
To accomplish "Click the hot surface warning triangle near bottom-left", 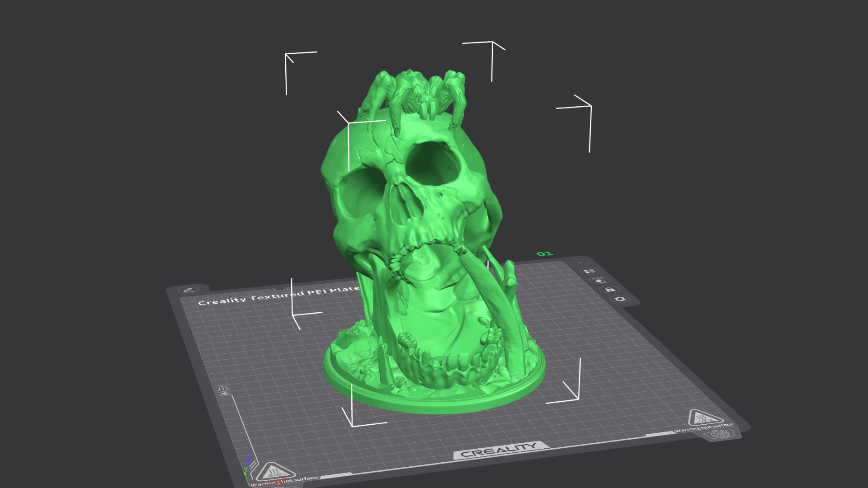I will click(275, 473).
